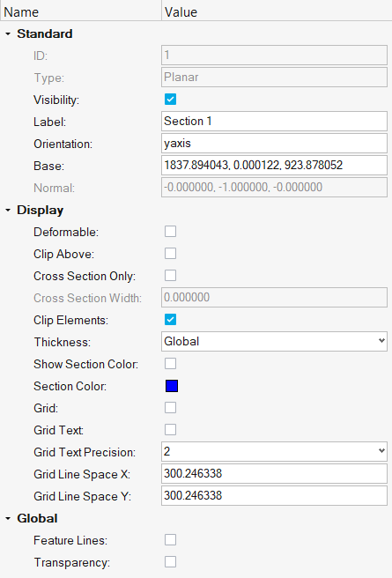Enable Cross Section Only
Image resolution: width=392 pixels, height=578 pixels.
coord(170,276)
